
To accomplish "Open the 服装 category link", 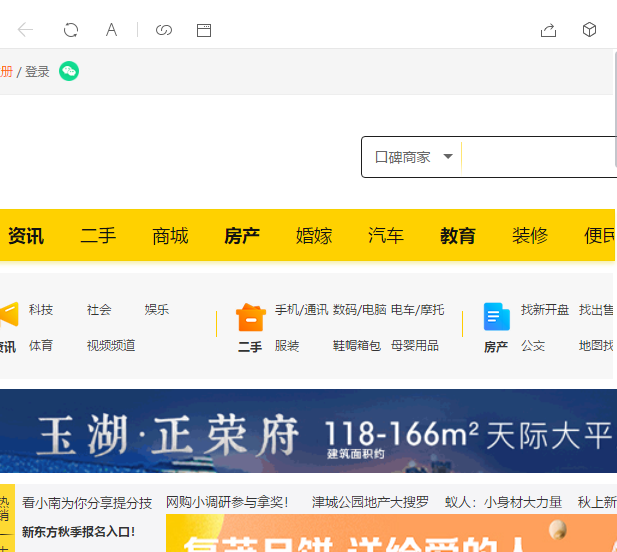I will [287, 346].
